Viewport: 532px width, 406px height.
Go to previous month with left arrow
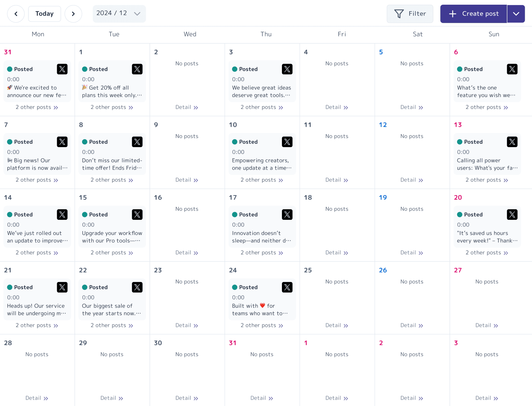tap(16, 14)
